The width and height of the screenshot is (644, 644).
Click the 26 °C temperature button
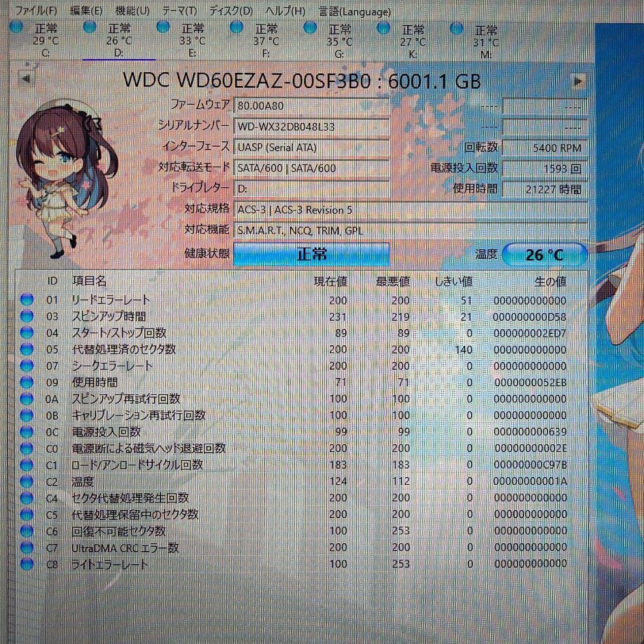[x=544, y=255]
